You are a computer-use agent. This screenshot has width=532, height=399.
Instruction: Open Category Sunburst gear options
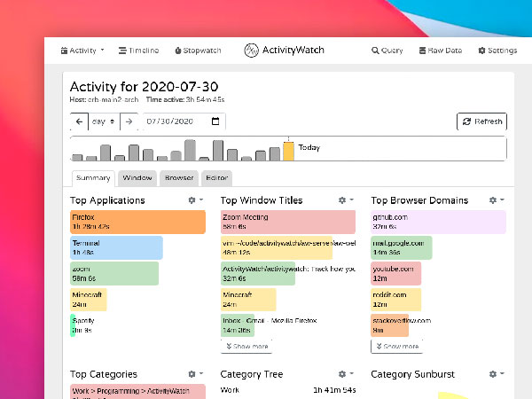(497, 374)
